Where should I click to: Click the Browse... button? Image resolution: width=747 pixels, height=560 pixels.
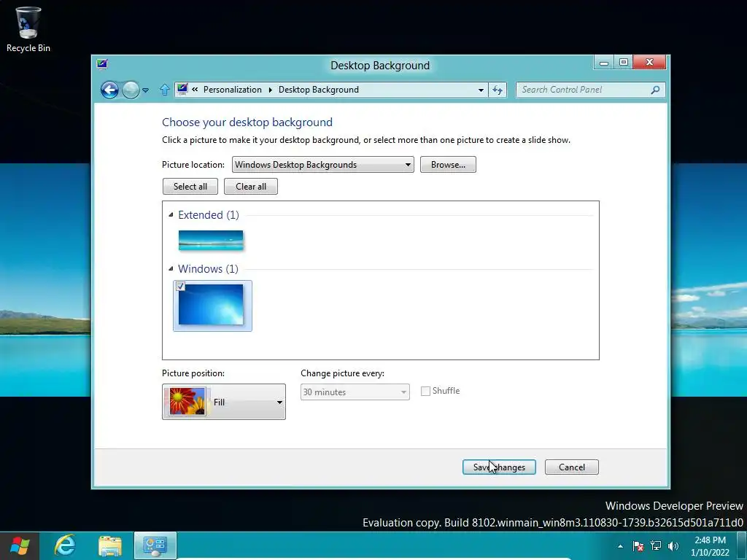pos(448,164)
